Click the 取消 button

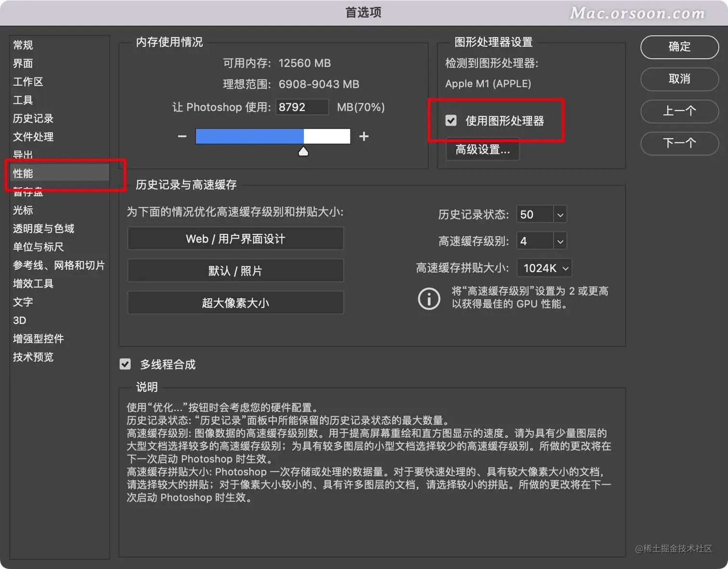(679, 78)
